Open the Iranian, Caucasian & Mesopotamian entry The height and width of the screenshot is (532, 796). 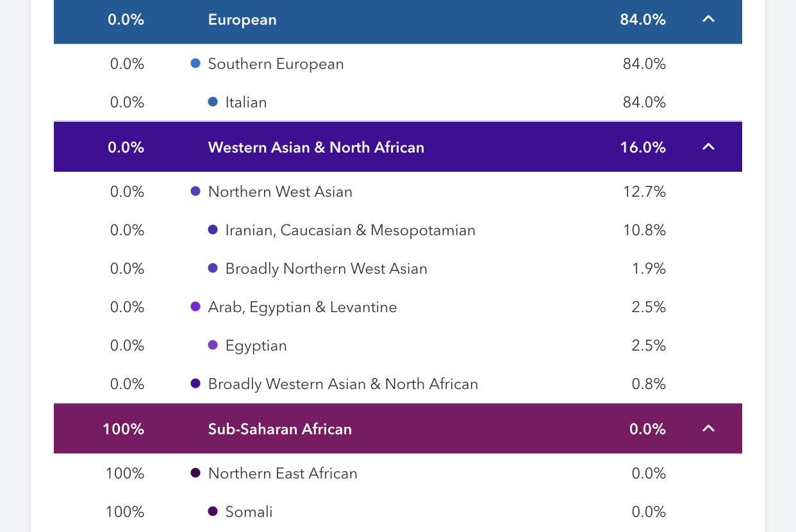point(350,230)
